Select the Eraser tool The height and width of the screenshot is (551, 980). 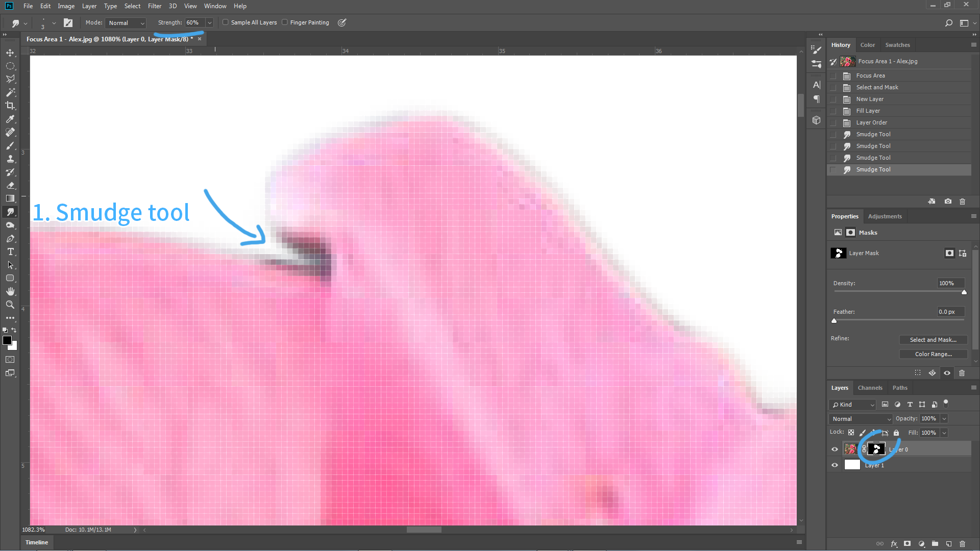click(10, 186)
